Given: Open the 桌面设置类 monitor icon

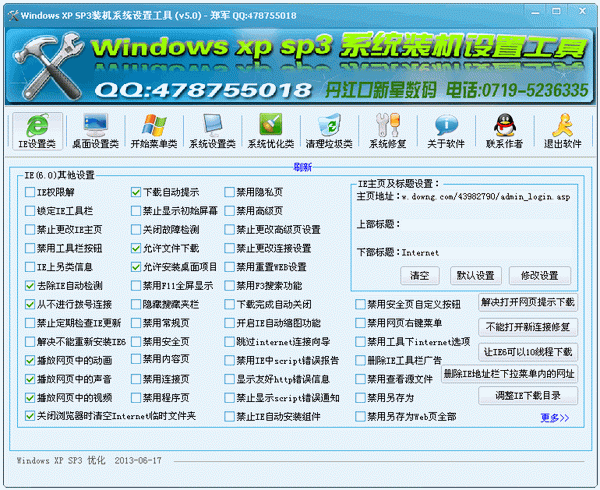Looking at the screenshot, I should pos(95,131).
